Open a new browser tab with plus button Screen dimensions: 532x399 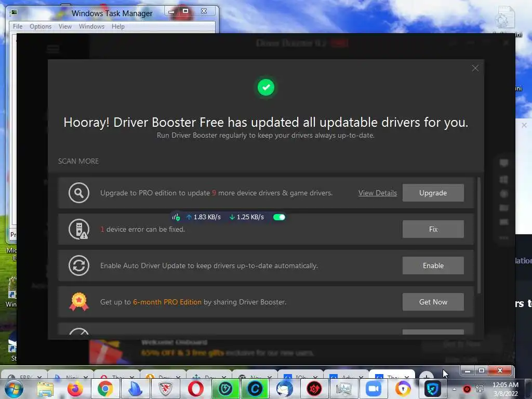tap(427, 376)
